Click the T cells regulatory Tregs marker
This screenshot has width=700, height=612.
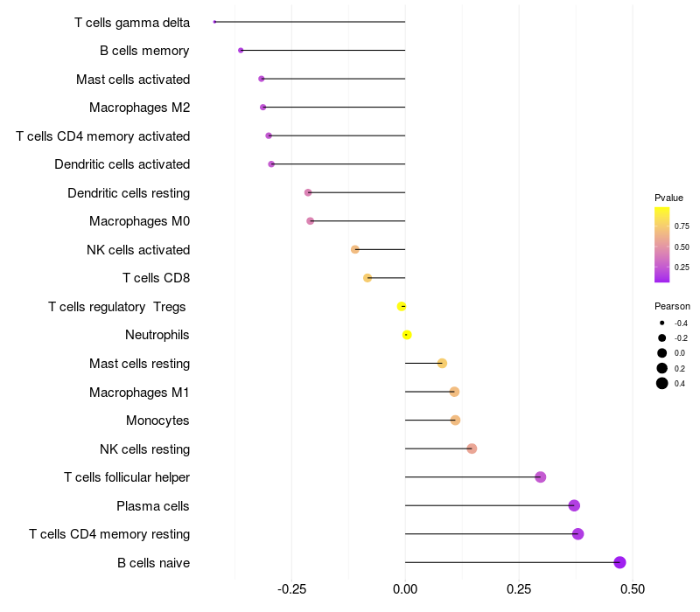click(x=402, y=307)
